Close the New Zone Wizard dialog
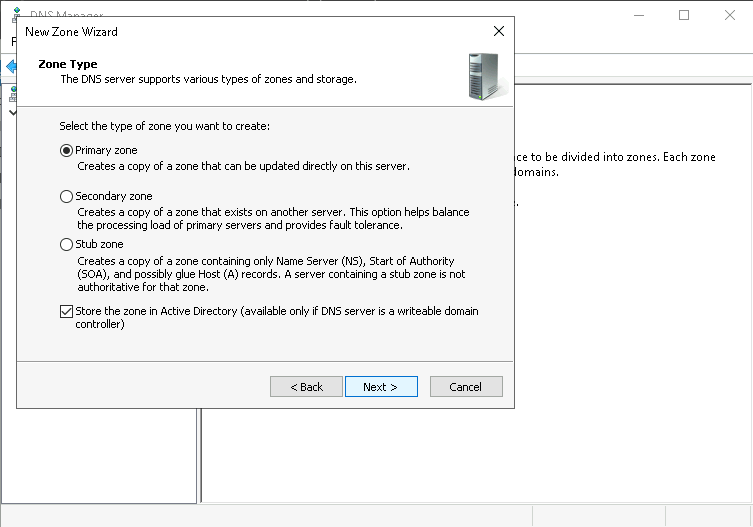The height and width of the screenshot is (527, 753). pos(499,31)
